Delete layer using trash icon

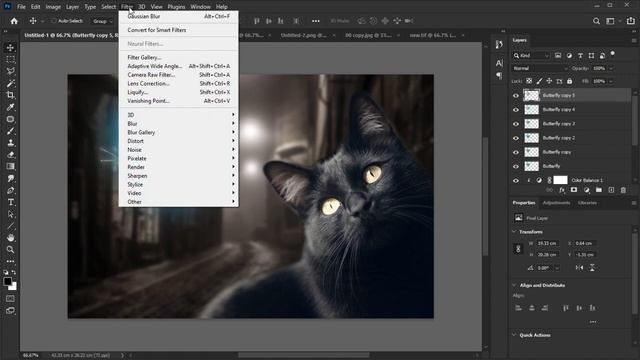point(623,190)
